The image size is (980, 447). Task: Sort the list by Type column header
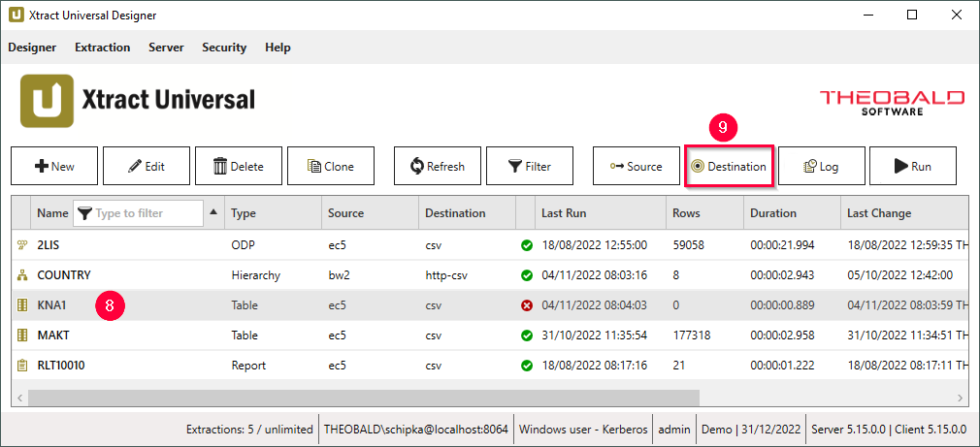click(x=244, y=213)
